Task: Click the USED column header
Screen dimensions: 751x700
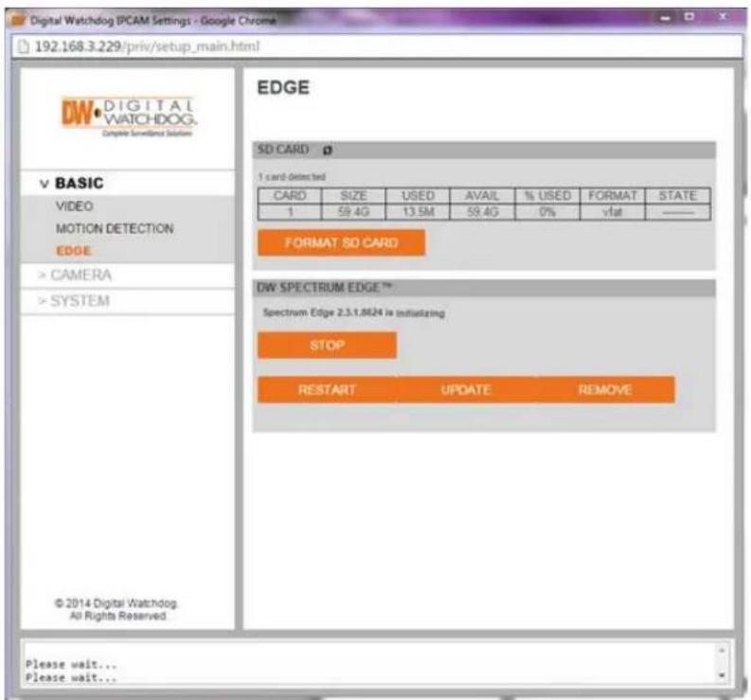Action: [x=418, y=195]
